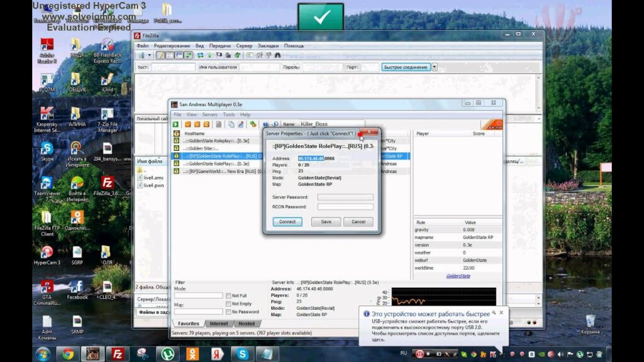Toggle FileZilla directory comparison icon
The height and width of the screenshot is (362, 644).
(x=259, y=55)
